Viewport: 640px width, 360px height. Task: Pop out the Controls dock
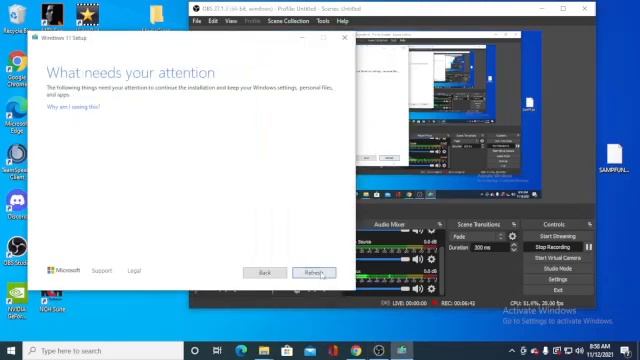pyautogui.click(x=590, y=224)
